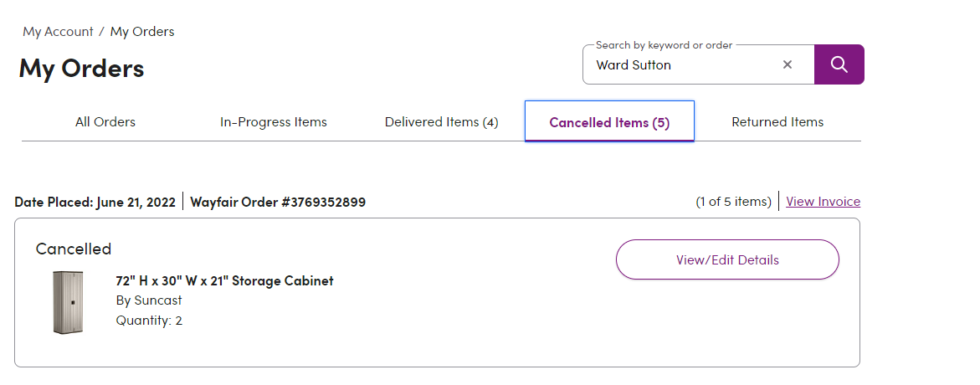The width and height of the screenshot is (980, 385).
Task: Open the In-Progress Items tab
Action: point(273,122)
